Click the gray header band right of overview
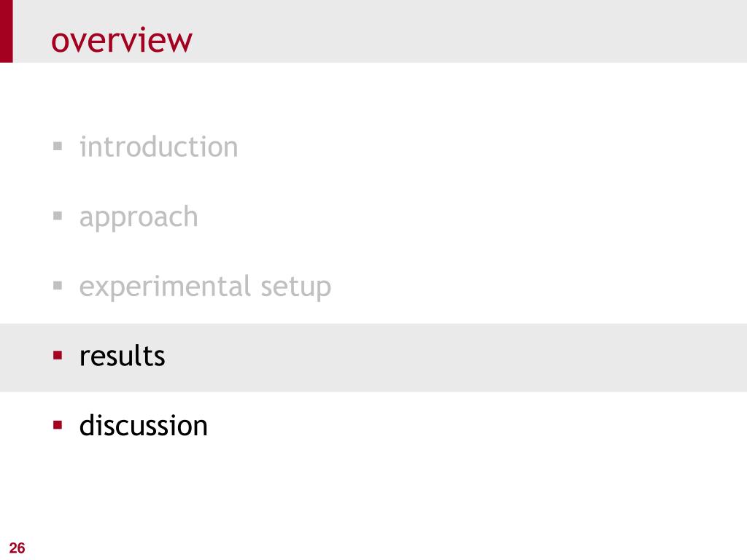The image size is (747, 560). tap(467, 31)
